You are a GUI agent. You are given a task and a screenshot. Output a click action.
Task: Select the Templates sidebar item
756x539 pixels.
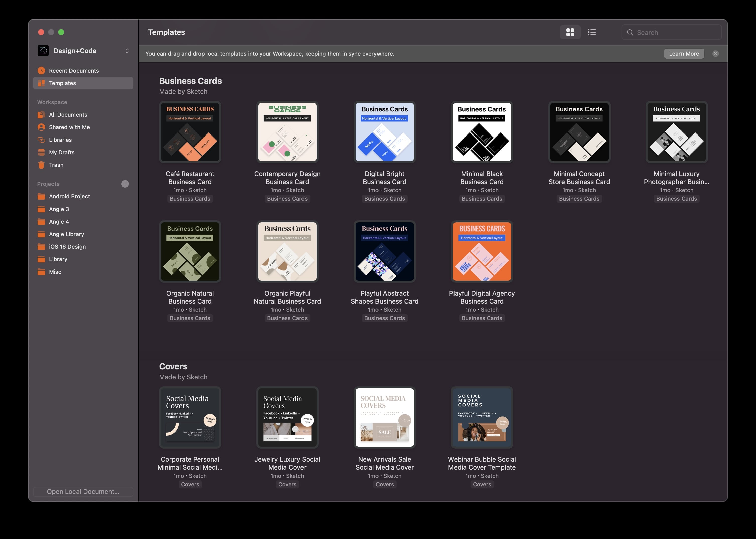click(x=62, y=83)
